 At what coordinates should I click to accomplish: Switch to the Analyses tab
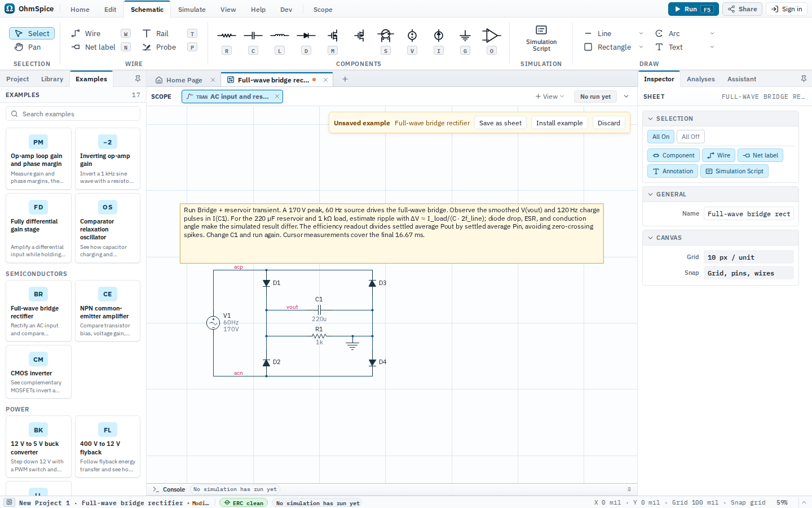pyautogui.click(x=700, y=79)
